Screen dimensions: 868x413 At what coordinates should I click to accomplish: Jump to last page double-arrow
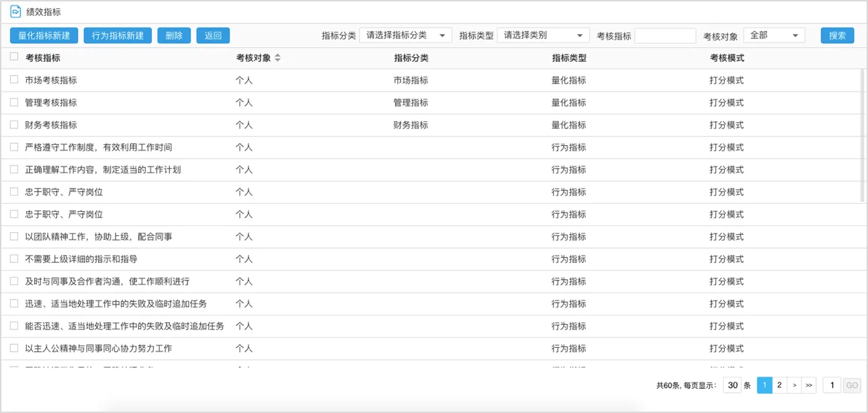tap(809, 385)
